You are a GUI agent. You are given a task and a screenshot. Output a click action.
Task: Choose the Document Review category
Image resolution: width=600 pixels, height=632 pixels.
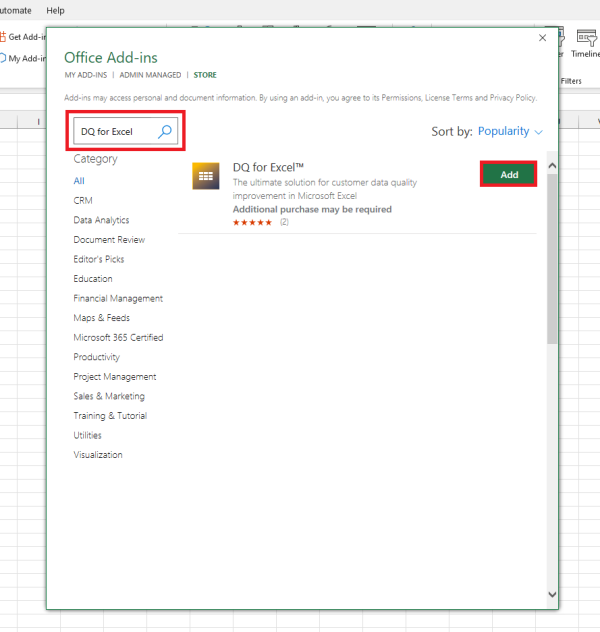pos(109,239)
